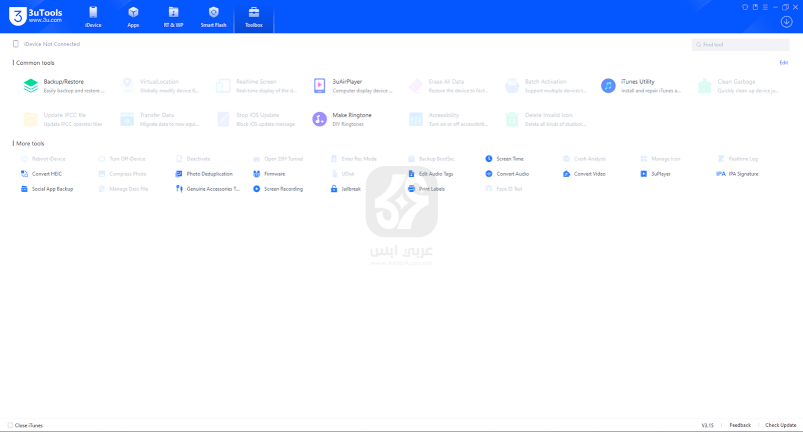803x432 pixels.
Task: Click the Feedback link
Action: pos(740,425)
